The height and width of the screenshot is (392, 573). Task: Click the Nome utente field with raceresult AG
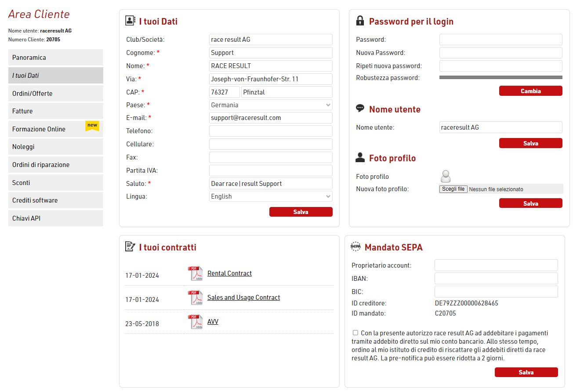point(501,127)
